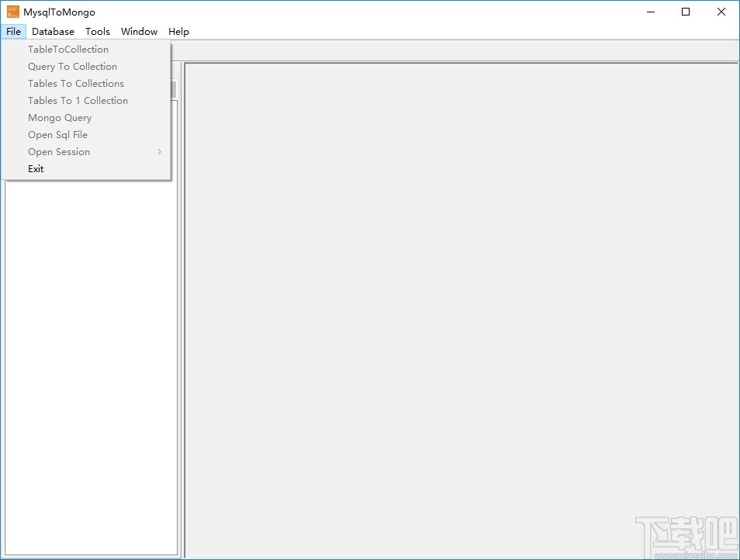Maximize the MysqlToMongo window
740x560 pixels.
point(686,12)
